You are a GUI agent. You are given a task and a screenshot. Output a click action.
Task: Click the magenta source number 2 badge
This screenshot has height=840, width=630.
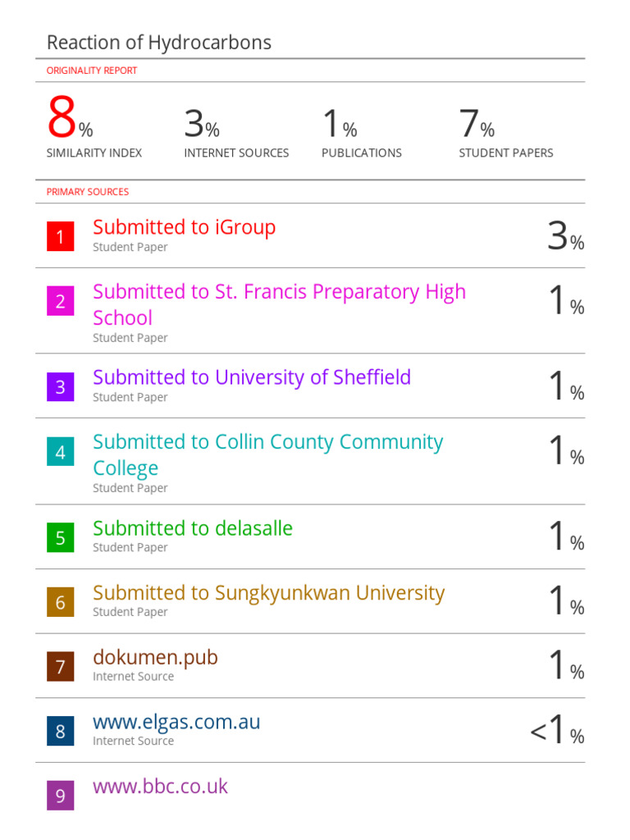pos(60,301)
